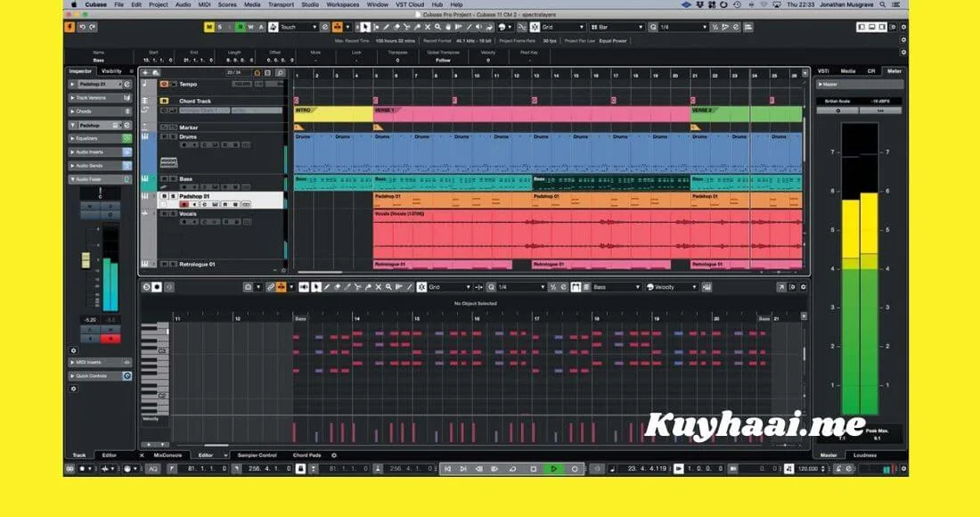Viewport: 980px width, 517px height.
Task: Open the Bass part selector dropdown in editor
Action: tap(617, 287)
